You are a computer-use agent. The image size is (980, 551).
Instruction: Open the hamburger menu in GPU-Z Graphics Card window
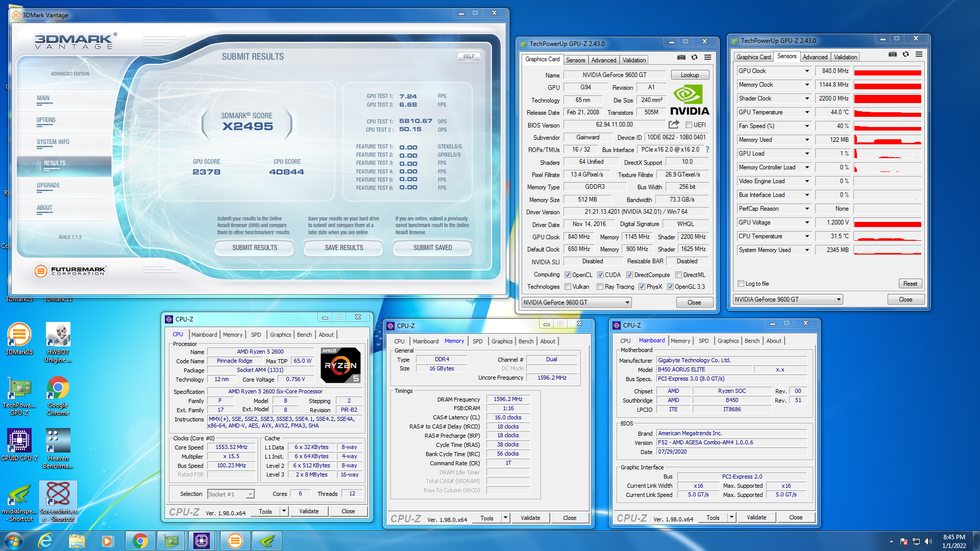[x=707, y=57]
